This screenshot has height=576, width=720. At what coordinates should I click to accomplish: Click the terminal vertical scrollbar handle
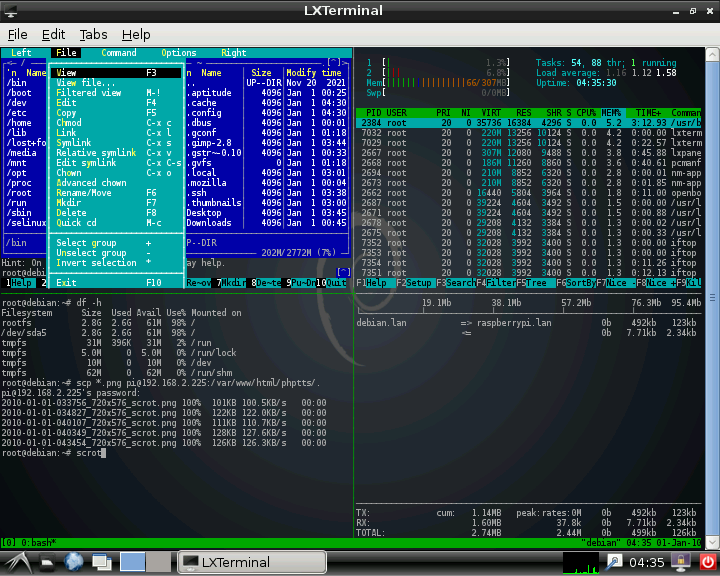point(712,299)
